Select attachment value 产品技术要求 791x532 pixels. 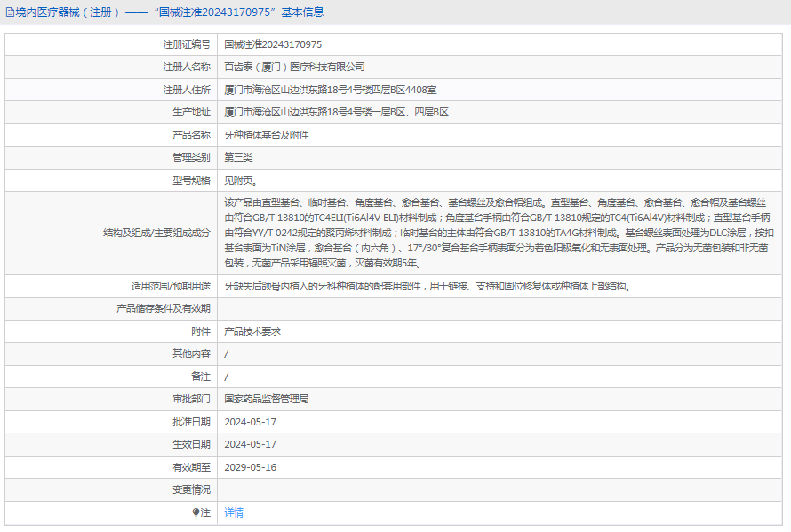point(252,331)
